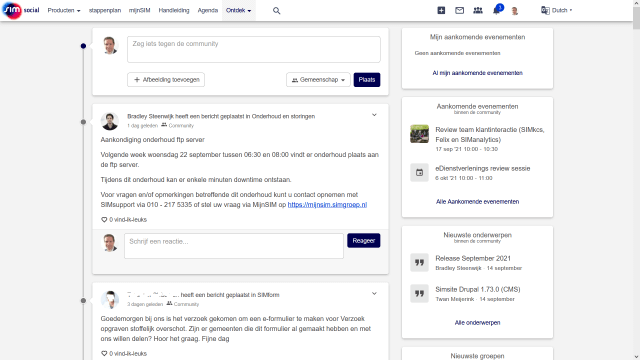Expand options chevron on SIMform post

pos(374,293)
